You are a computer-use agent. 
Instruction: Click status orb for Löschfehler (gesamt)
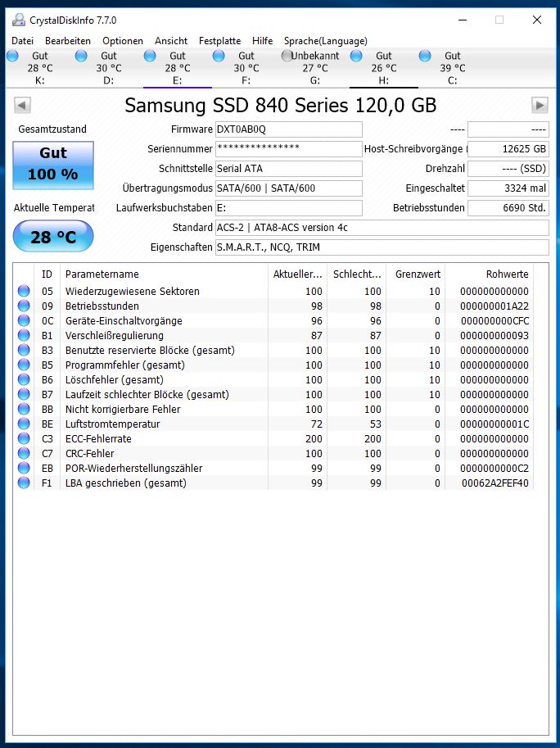(24, 379)
